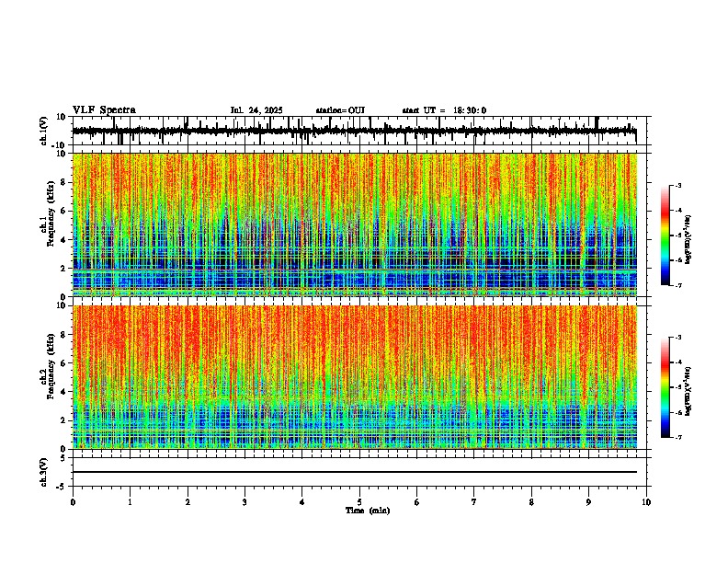728x563 pixels.
Task: Click the ch.2 frequency axis '6' tick label
Action: tap(63, 363)
